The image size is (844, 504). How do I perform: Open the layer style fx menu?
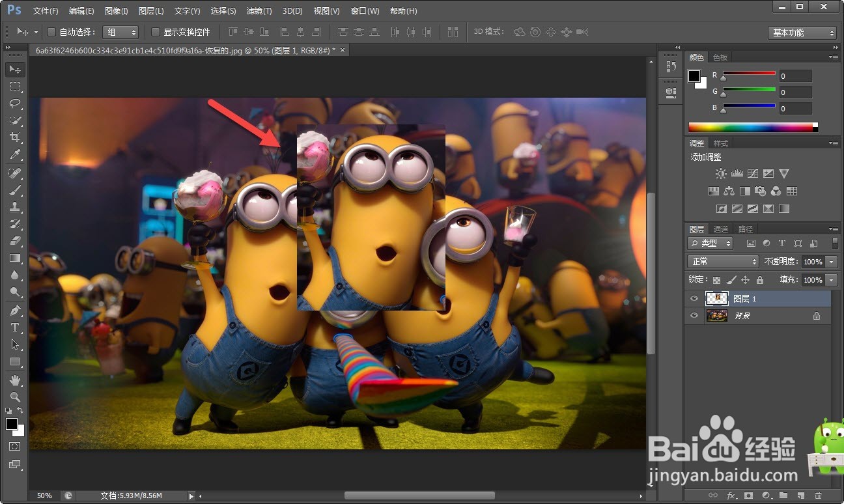coord(731,496)
